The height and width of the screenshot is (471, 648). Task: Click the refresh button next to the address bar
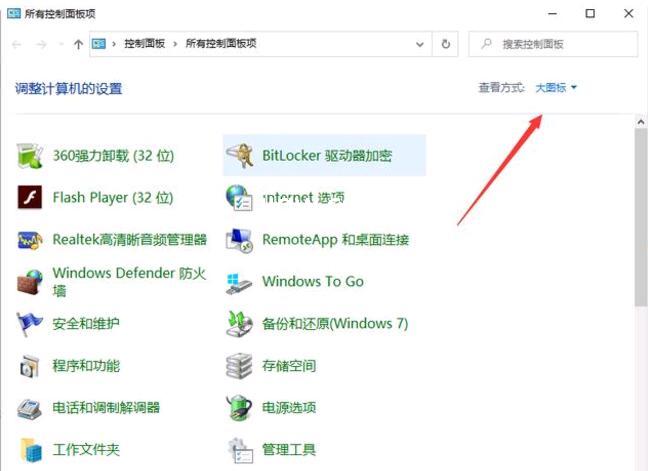[x=446, y=44]
